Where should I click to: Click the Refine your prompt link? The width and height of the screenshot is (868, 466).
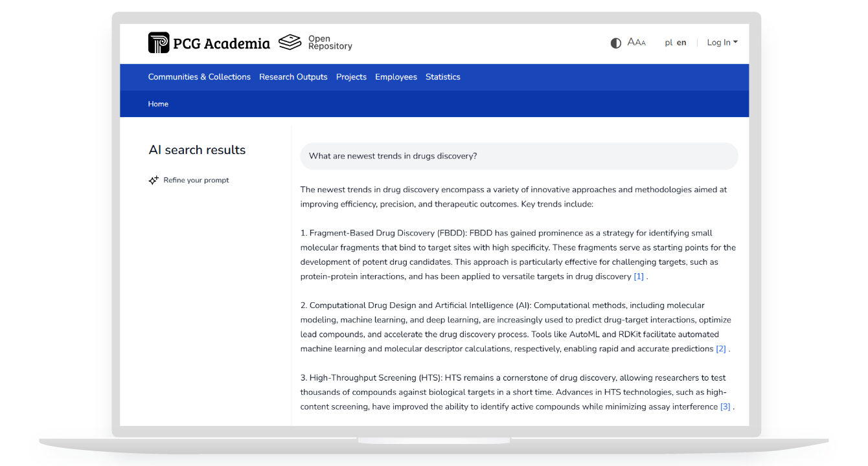pos(196,181)
